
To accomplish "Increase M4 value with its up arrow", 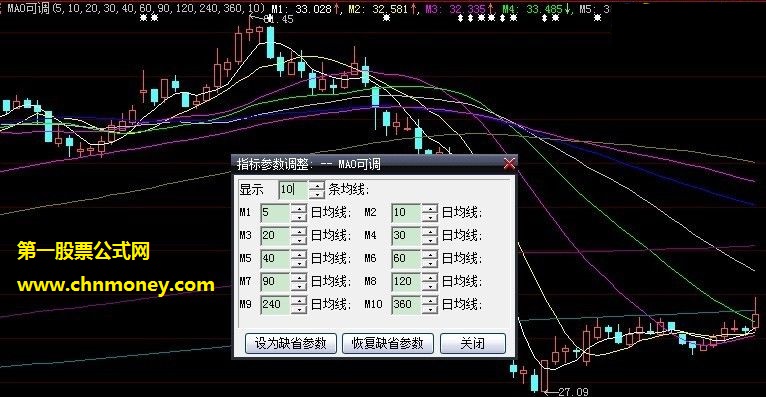I will (x=430, y=231).
